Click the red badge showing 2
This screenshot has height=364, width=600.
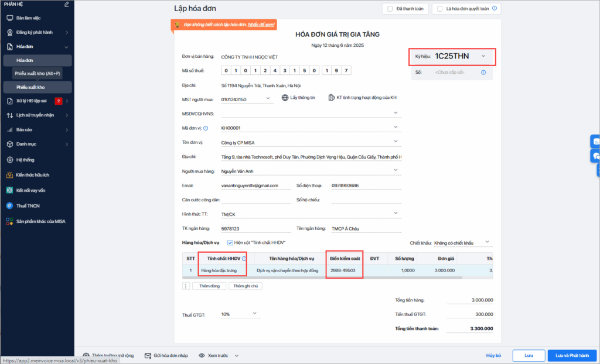point(58,101)
